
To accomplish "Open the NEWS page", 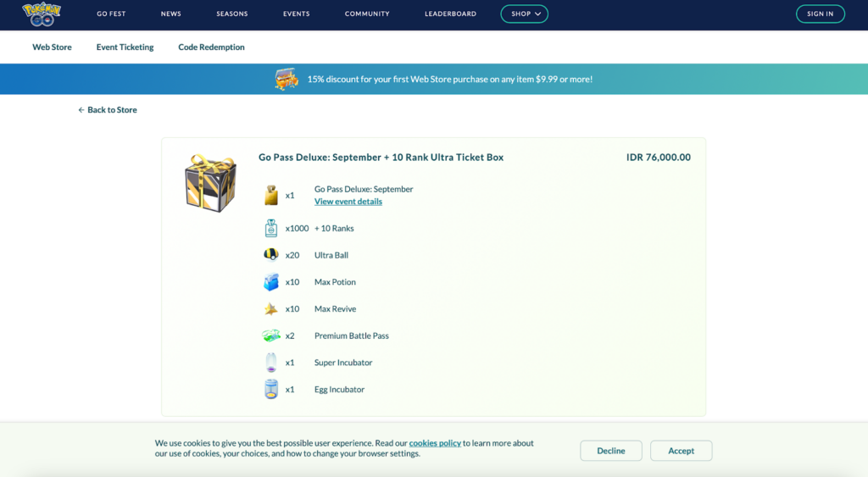I will point(171,14).
